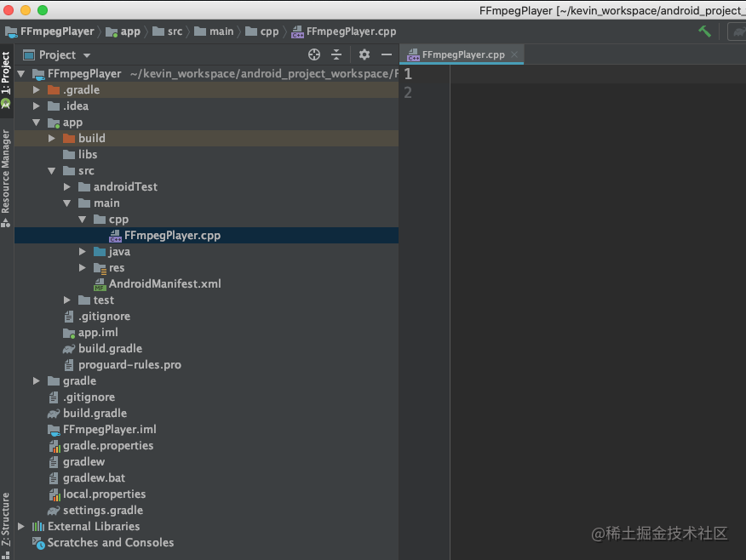746x560 pixels.
Task: Click the macOS yellow minimize button
Action: 26,10
